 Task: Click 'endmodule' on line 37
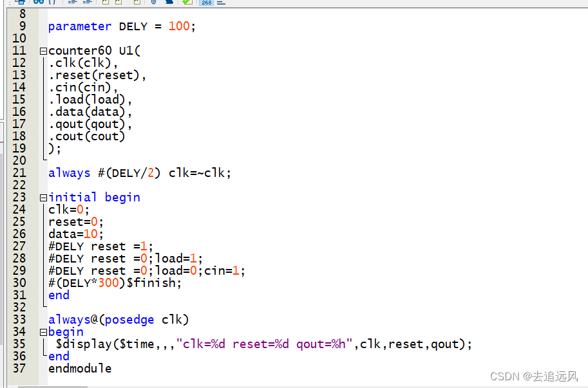click(x=80, y=369)
